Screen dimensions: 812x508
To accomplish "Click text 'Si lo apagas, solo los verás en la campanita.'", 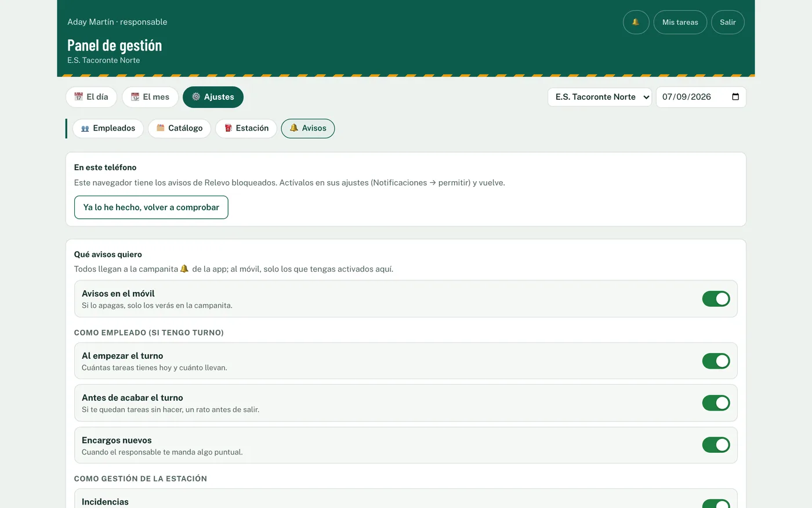I will [157, 305].
